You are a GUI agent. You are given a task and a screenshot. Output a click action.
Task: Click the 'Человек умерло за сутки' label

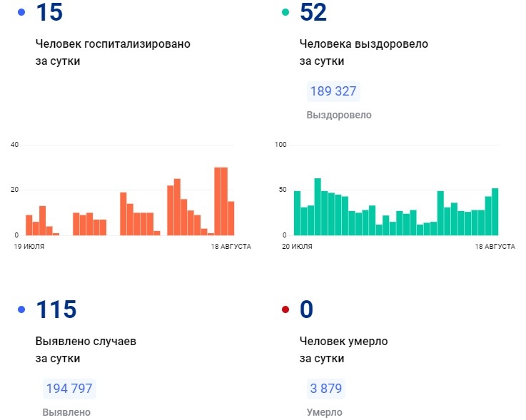point(343,349)
